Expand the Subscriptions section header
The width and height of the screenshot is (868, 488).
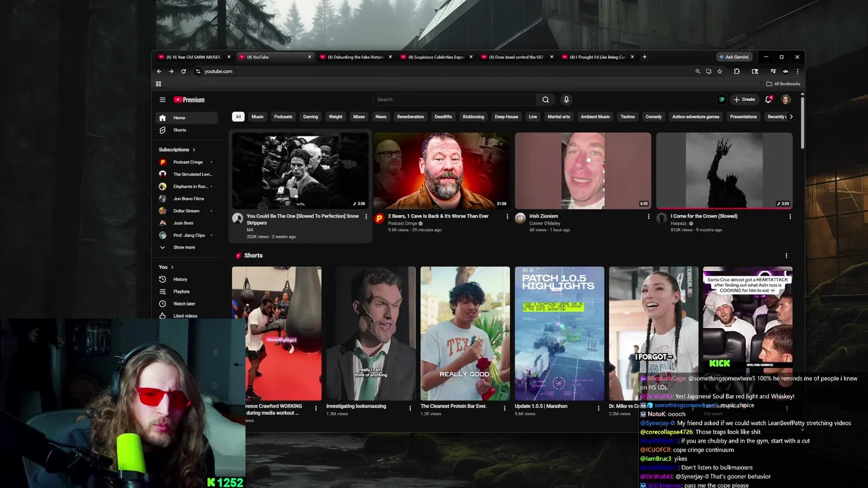pos(177,150)
